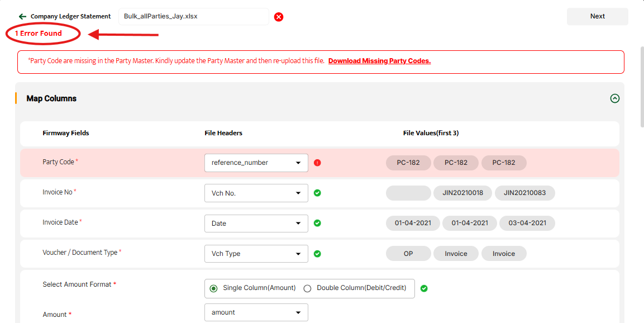Open the Invoice No Vch No. dropdown

point(256,193)
